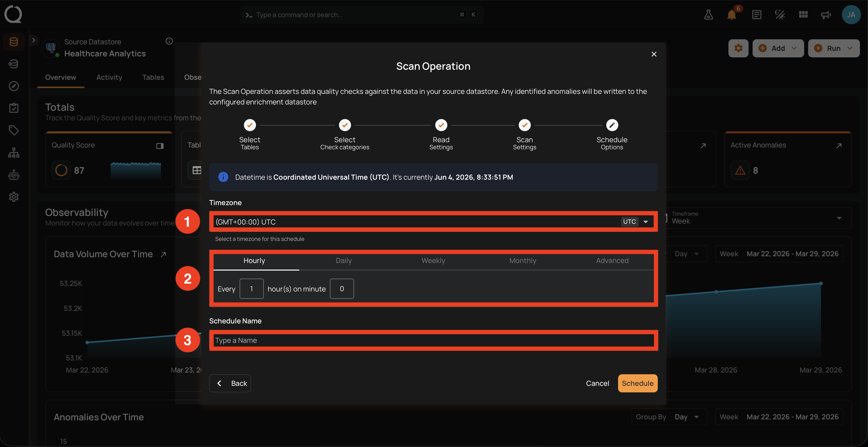The height and width of the screenshot is (447, 868).
Task: Click the Back button
Action: click(230, 383)
